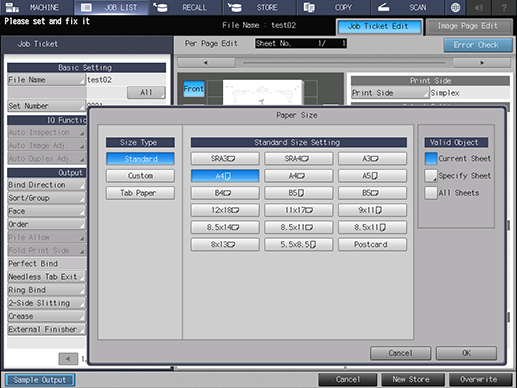517x388 pixels.
Task: Expand the Bind Direction setting
Action: (x=46, y=185)
